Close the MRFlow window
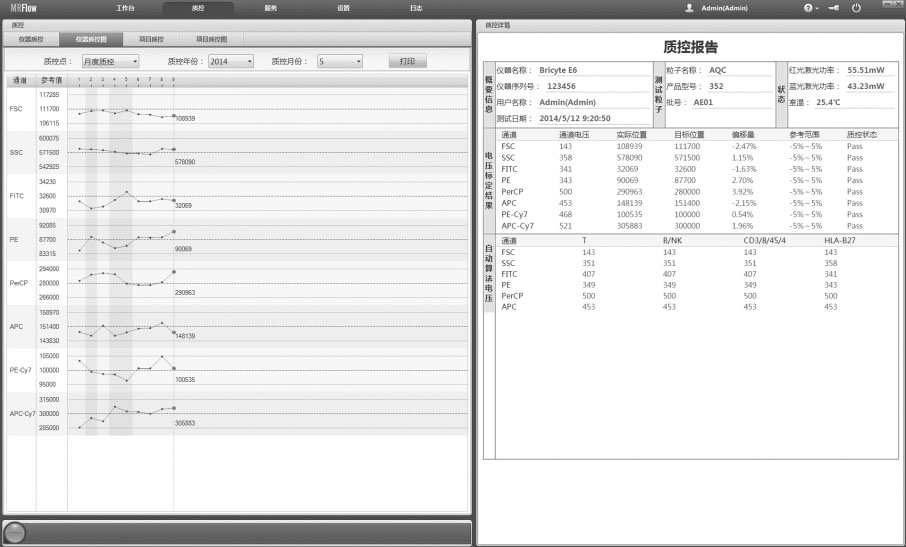The height and width of the screenshot is (547, 906). point(900,3)
